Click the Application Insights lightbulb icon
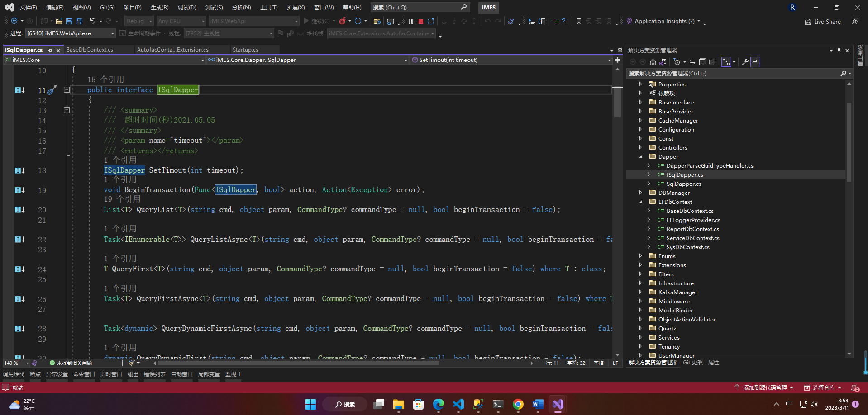Screen dimensions: 868x415 (x=629, y=21)
